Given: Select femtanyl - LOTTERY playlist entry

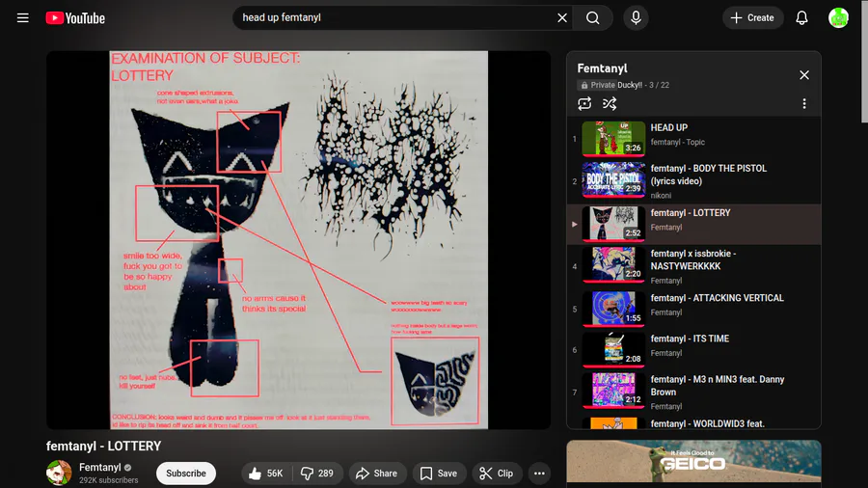Looking at the screenshot, I should (x=693, y=224).
